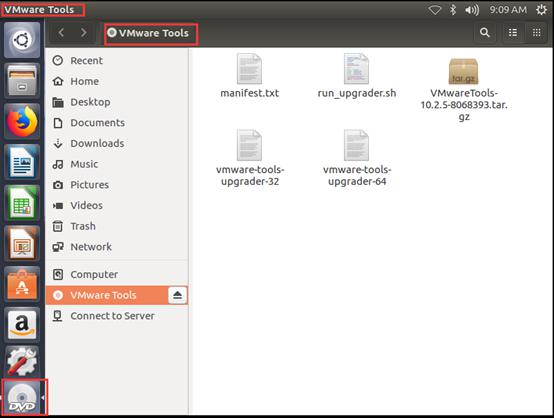Launch Firefox from the dock
Screen dimensions: 554x418
pos(22,121)
